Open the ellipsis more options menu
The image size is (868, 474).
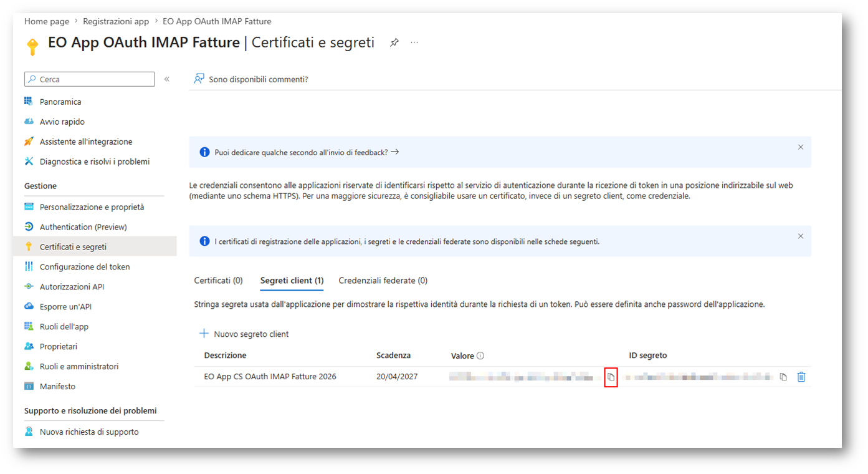pos(414,42)
